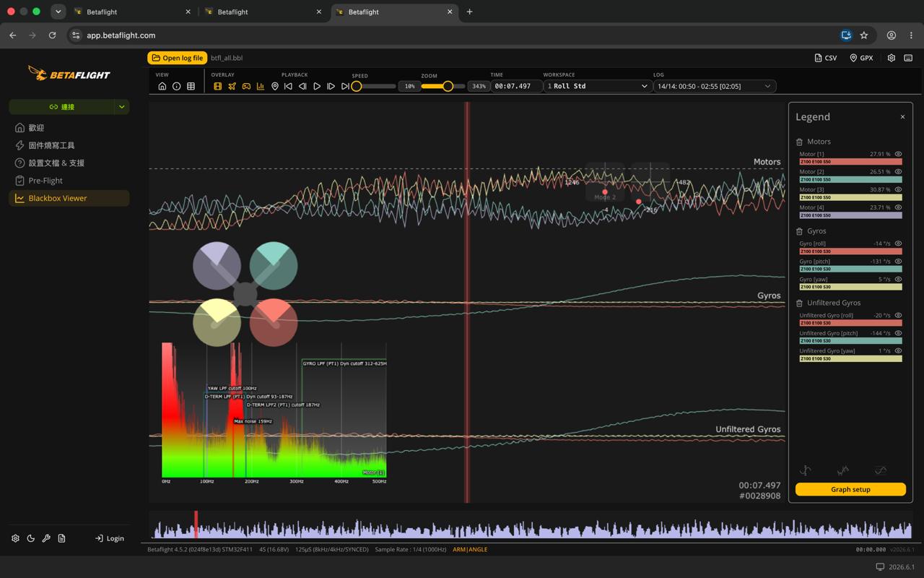Click the document icon in sidebar footer

pos(61,538)
